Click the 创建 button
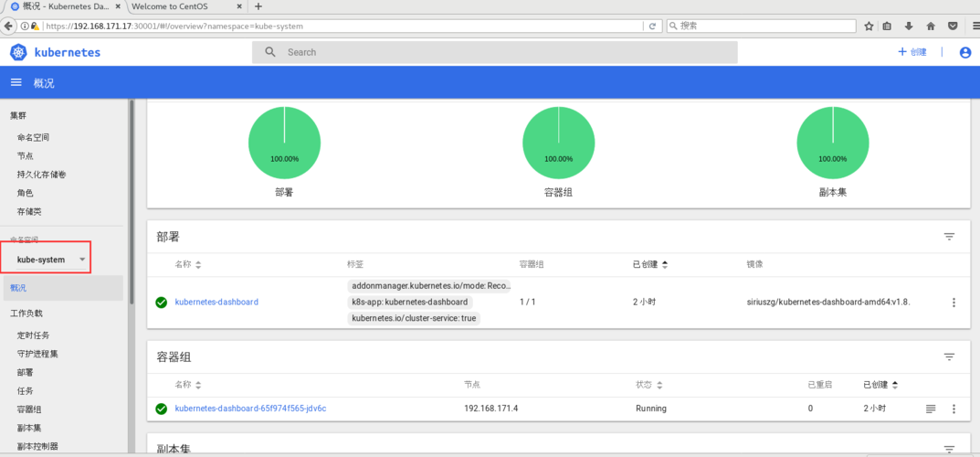Image resolution: width=980 pixels, height=457 pixels. point(912,52)
